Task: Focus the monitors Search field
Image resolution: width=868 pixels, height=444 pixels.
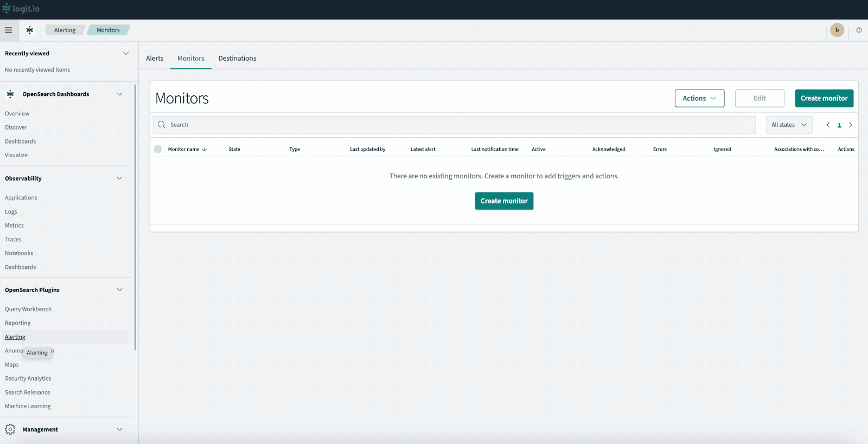Action: [454, 125]
